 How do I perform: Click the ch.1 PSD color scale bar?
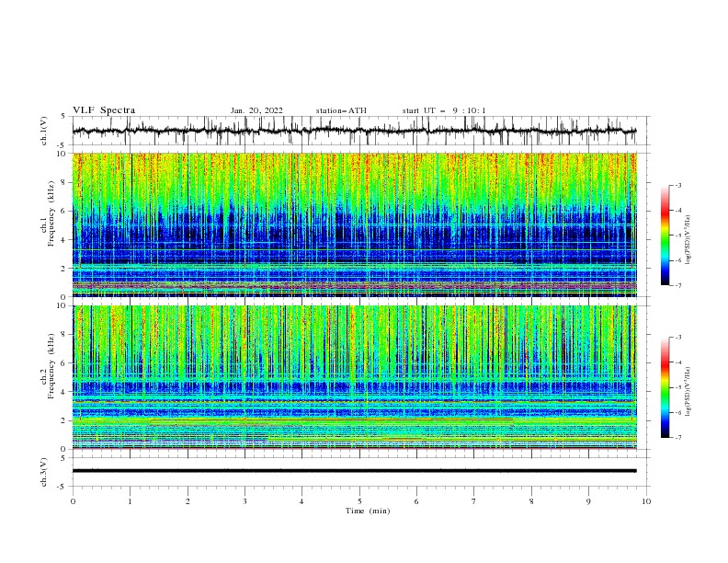pyautogui.click(x=665, y=235)
